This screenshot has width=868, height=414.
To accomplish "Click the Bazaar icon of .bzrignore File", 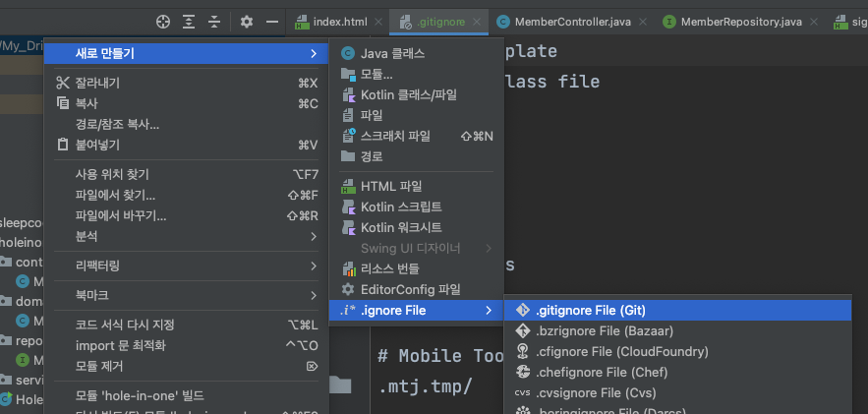I will 522,331.
